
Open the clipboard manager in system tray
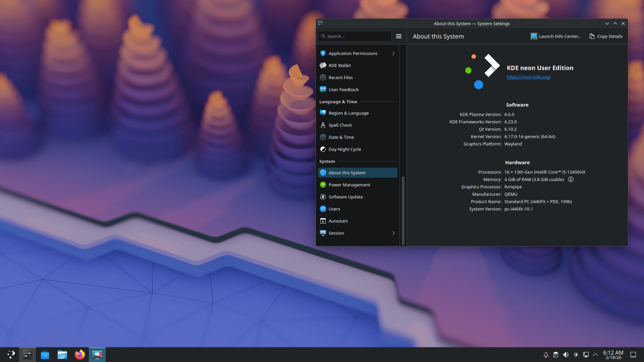[x=556, y=354]
